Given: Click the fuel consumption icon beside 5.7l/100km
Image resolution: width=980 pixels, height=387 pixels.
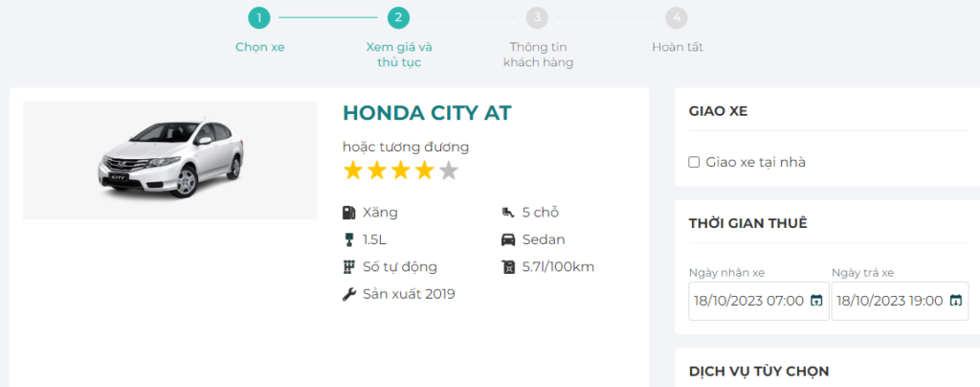Looking at the screenshot, I should coord(507,267).
